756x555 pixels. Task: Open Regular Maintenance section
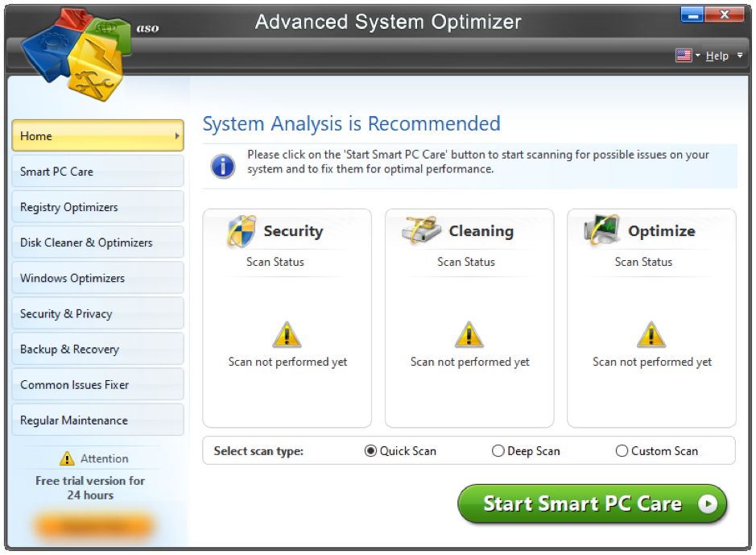[x=98, y=420]
